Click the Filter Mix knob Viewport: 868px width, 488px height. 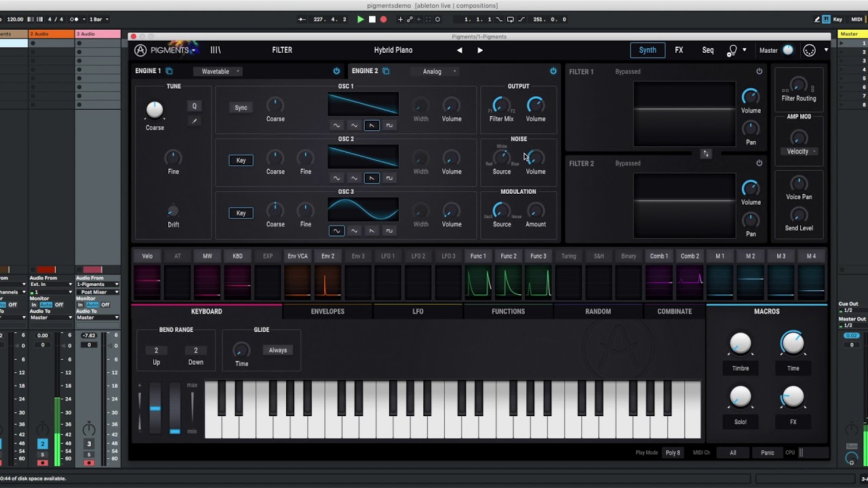pyautogui.click(x=501, y=105)
